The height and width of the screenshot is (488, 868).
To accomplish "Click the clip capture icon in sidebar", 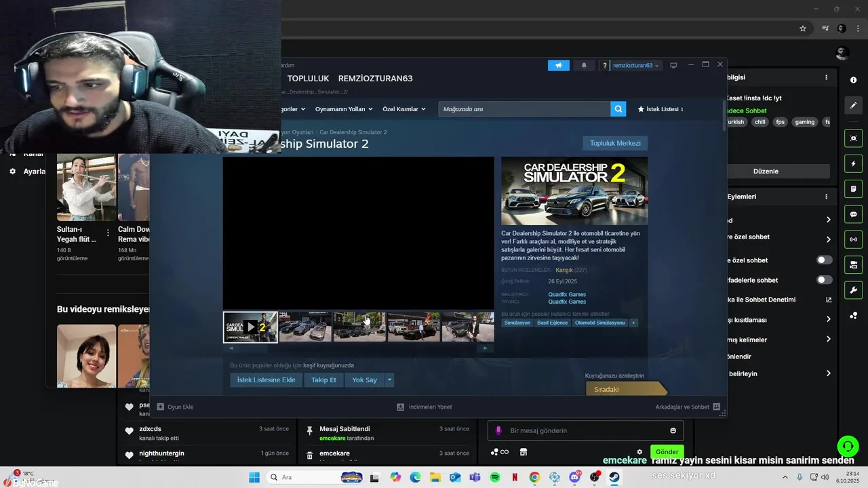I will pyautogui.click(x=853, y=138).
